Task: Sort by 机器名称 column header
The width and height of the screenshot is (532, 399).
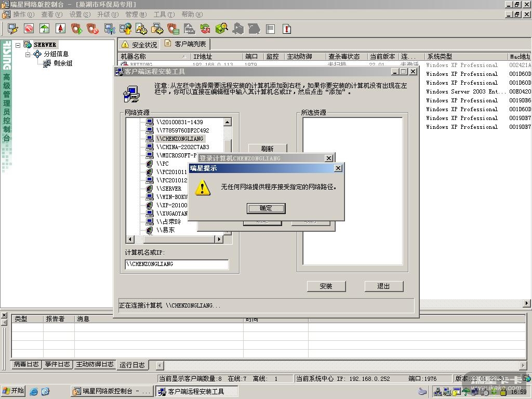Action: tap(154, 56)
